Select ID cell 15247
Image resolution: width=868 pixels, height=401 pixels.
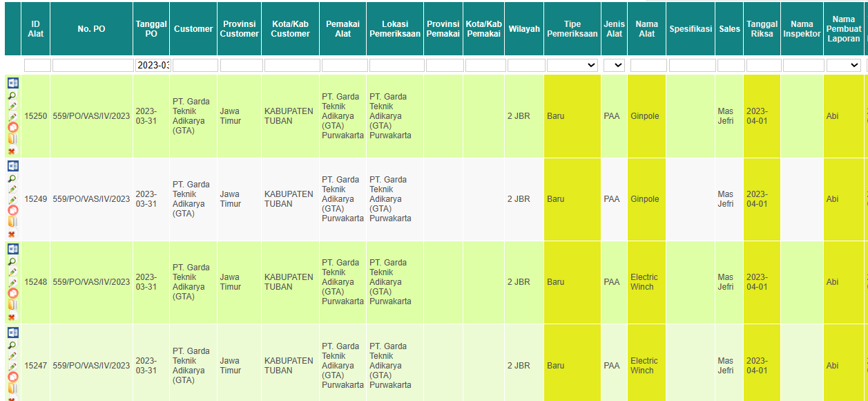36,365
